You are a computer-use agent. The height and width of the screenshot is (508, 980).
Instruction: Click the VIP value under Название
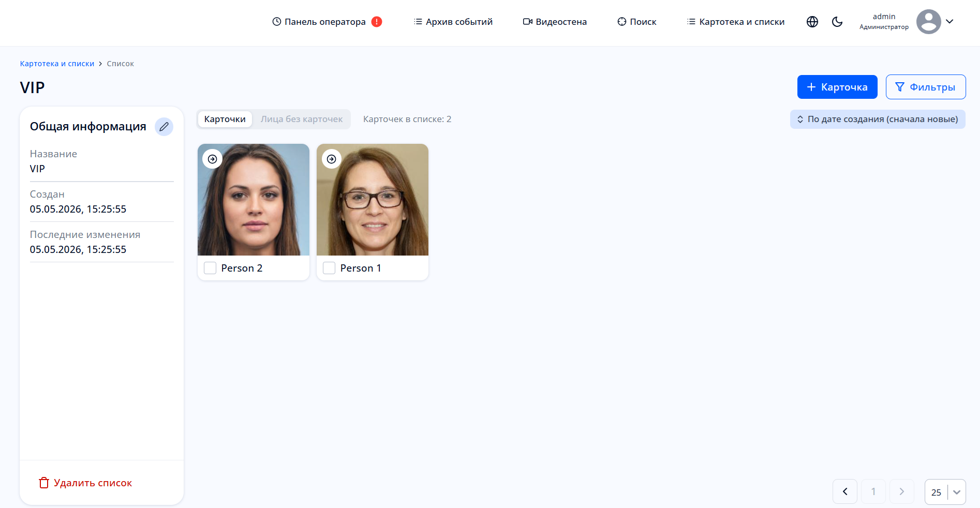[x=37, y=169]
